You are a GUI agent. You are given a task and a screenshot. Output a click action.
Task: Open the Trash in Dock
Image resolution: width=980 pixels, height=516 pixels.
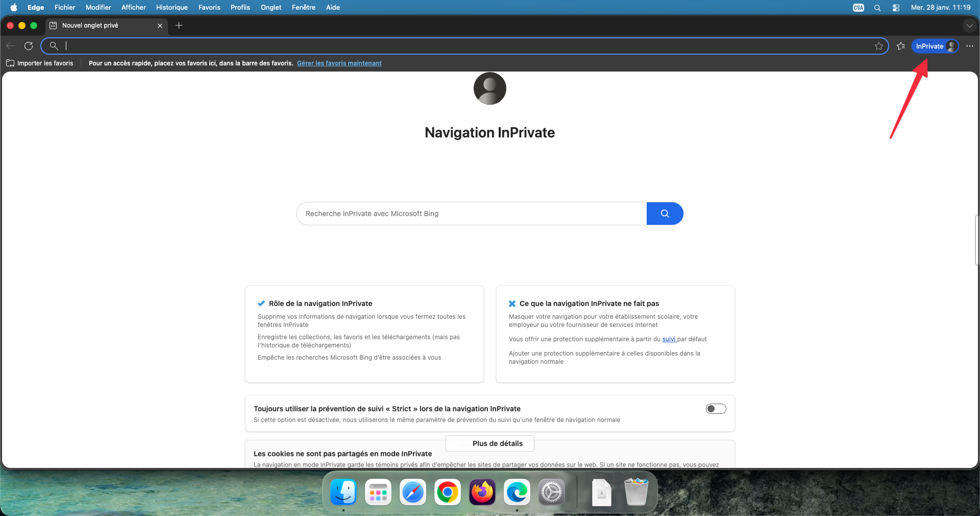tap(636, 492)
